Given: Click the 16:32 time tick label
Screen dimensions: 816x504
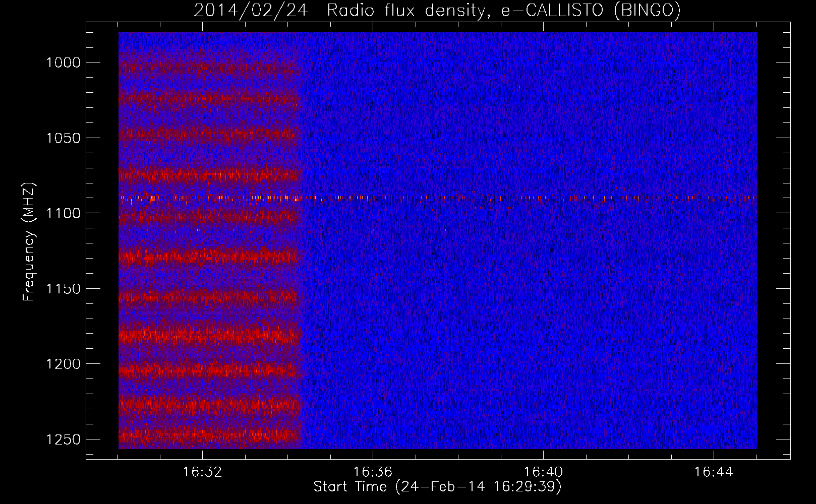Looking at the screenshot, I should tap(202, 472).
